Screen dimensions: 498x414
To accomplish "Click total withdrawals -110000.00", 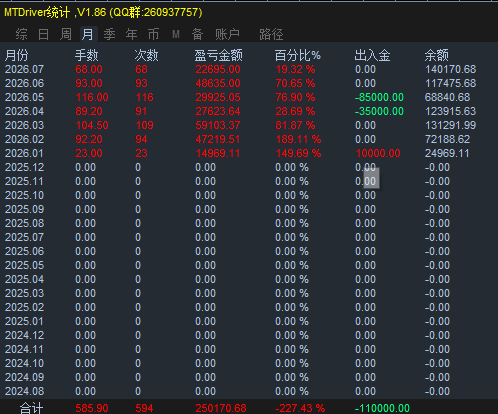I will 382,408.
